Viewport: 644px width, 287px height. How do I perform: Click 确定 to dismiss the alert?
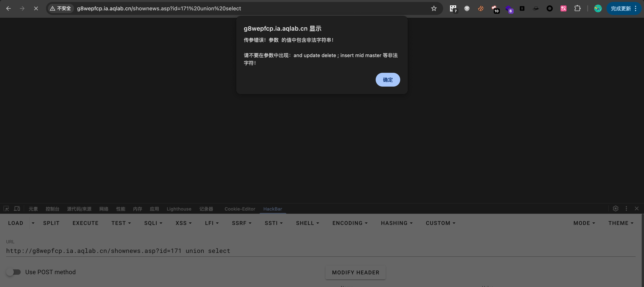point(388,80)
